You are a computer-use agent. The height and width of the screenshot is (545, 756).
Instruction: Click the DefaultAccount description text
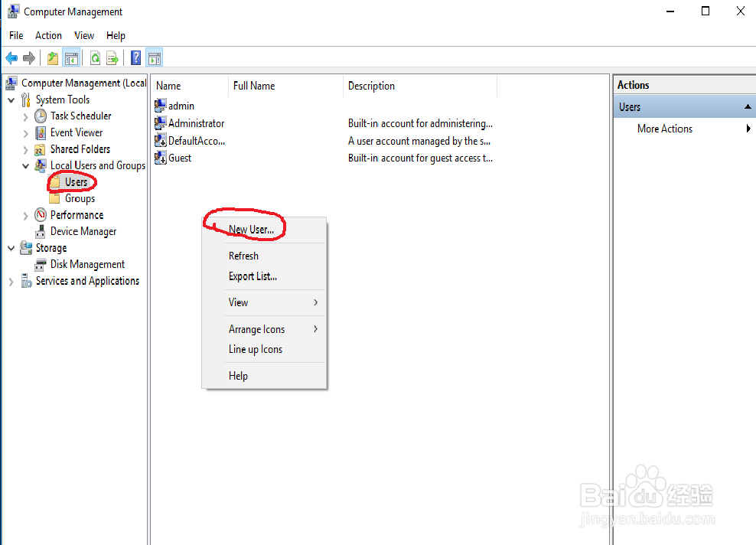coord(419,141)
